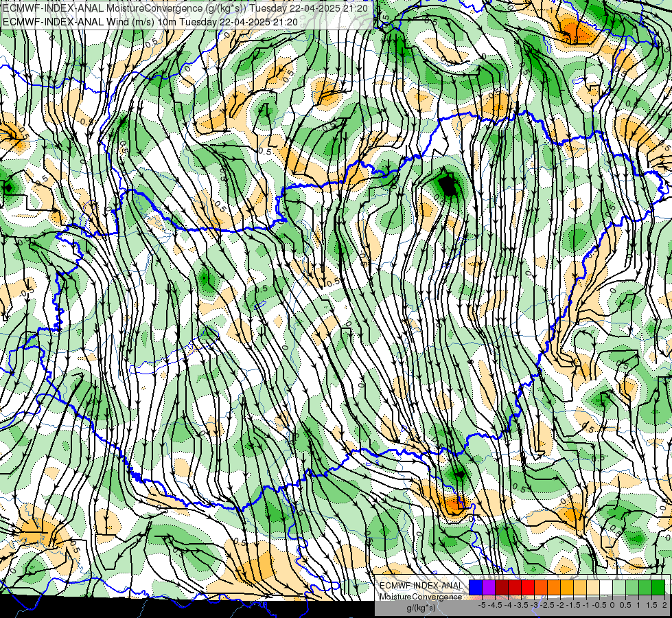The image size is (672, 618).
Task: Click the palest green swatch right of 0
Action: point(619,588)
